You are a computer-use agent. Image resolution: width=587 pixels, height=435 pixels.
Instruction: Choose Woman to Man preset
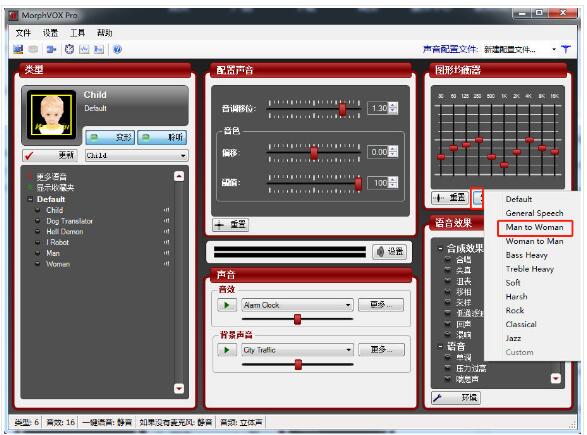[x=535, y=241]
